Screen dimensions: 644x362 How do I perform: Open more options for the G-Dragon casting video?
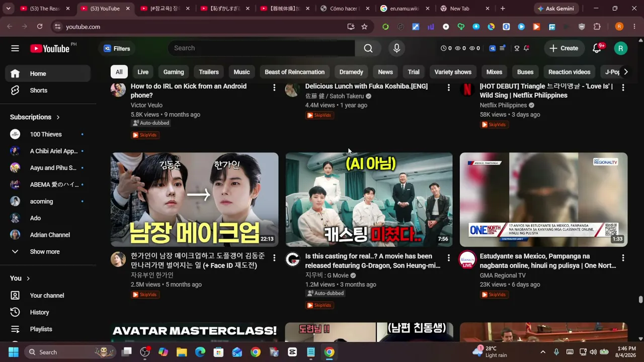pos(449,258)
